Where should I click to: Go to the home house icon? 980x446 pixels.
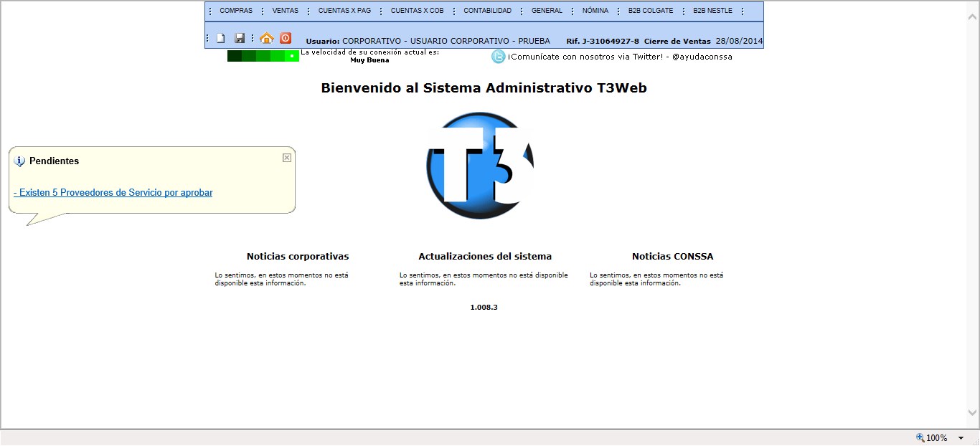pyautogui.click(x=267, y=38)
